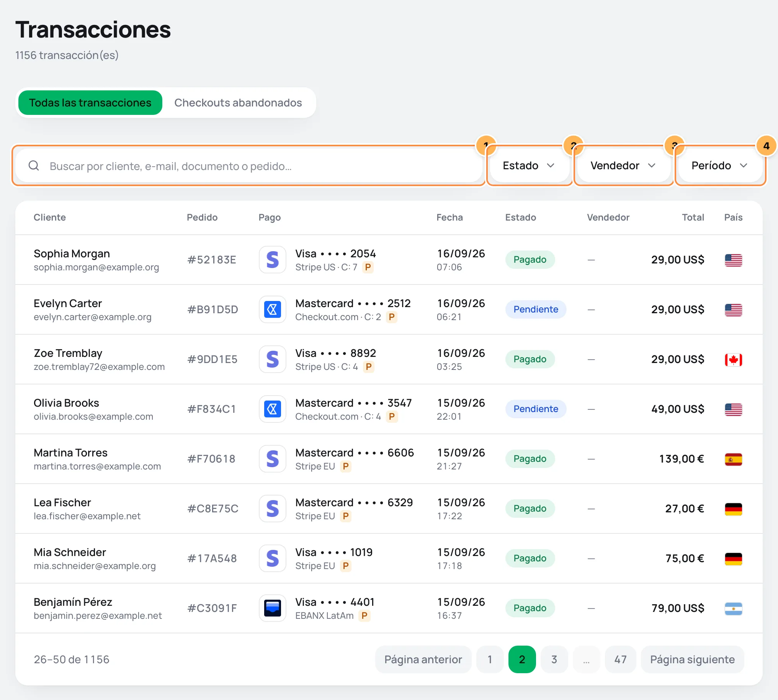778x700 pixels.
Task: Click P badge in Zoe Tremblay row
Action: coord(368,366)
